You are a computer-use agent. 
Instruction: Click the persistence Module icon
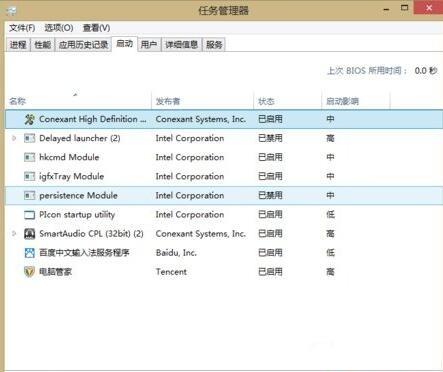29,195
